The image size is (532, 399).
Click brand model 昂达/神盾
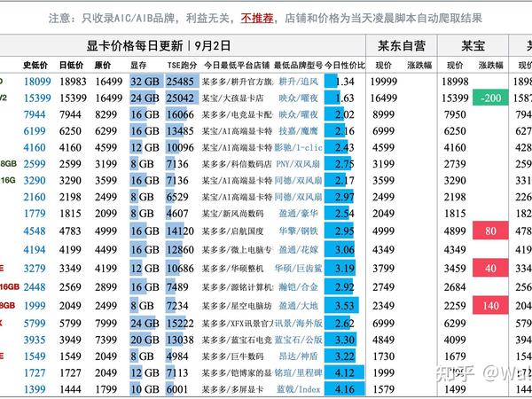tap(298, 356)
